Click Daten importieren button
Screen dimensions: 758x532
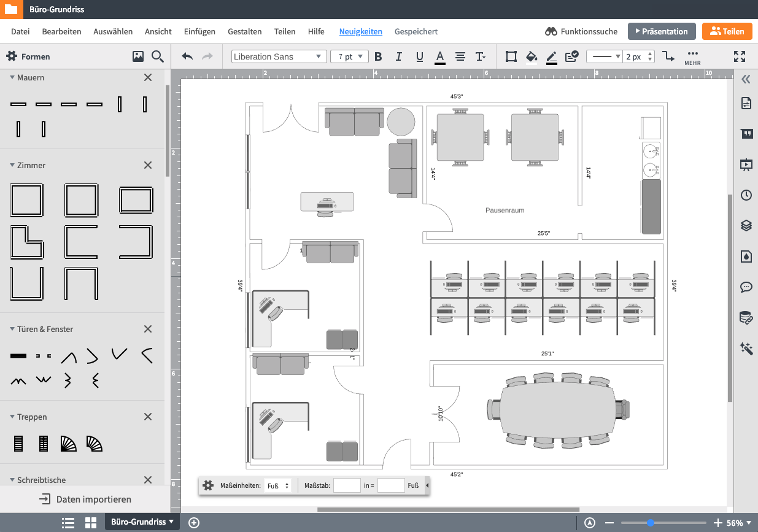coord(85,499)
